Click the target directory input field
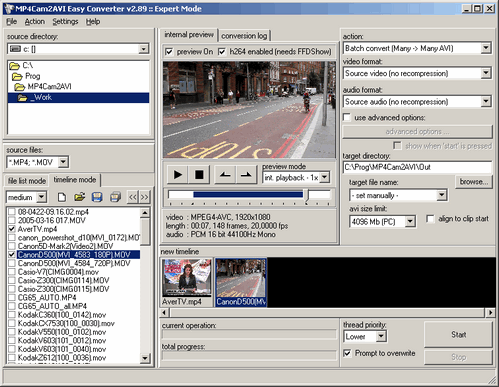The image size is (499, 387). tap(417, 167)
